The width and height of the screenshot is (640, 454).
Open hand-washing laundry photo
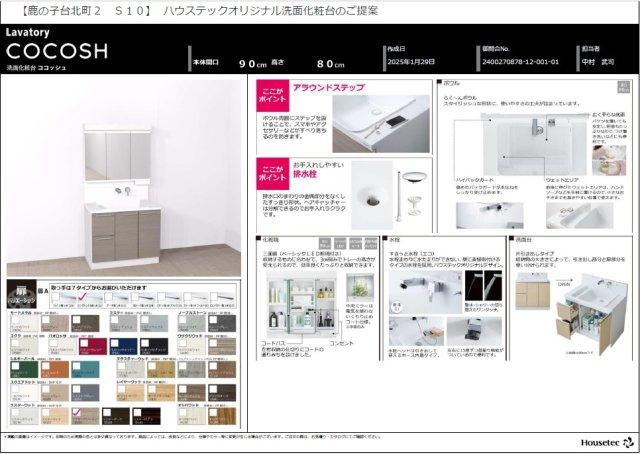point(609,160)
